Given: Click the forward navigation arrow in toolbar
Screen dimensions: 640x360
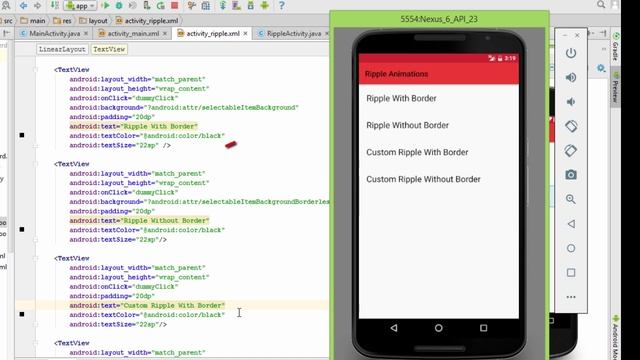Looking at the screenshot, I should (38, 5).
